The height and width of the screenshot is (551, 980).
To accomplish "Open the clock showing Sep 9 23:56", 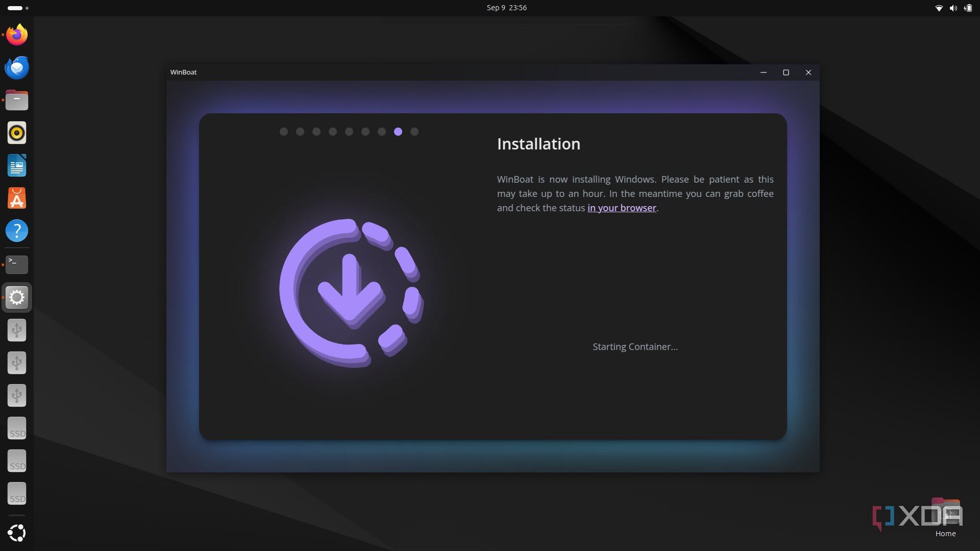I will click(x=506, y=8).
